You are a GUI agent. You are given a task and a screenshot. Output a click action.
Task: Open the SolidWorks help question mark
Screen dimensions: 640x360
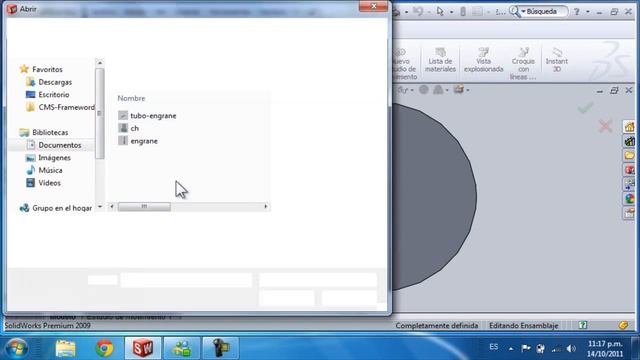(576, 12)
